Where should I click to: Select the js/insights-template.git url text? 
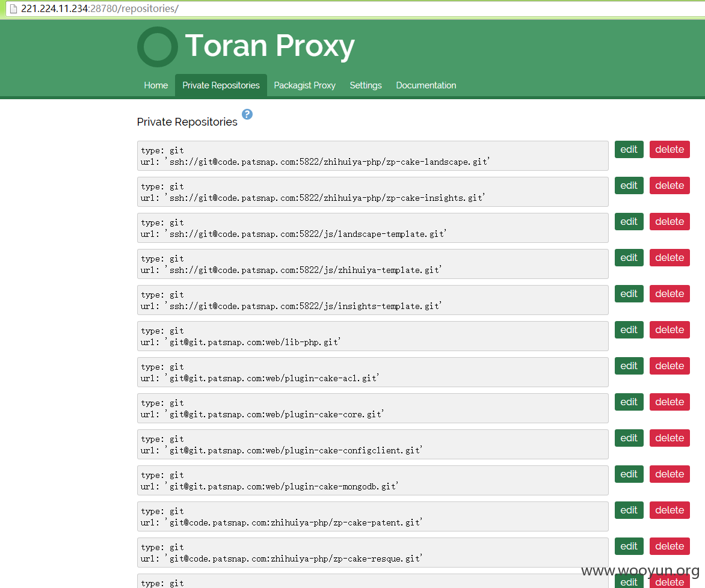pos(291,306)
